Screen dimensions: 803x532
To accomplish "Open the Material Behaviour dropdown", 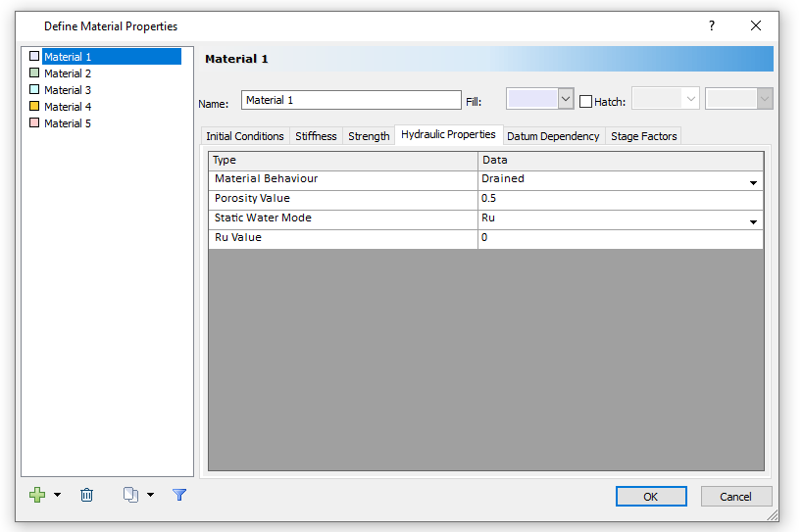I will click(753, 182).
